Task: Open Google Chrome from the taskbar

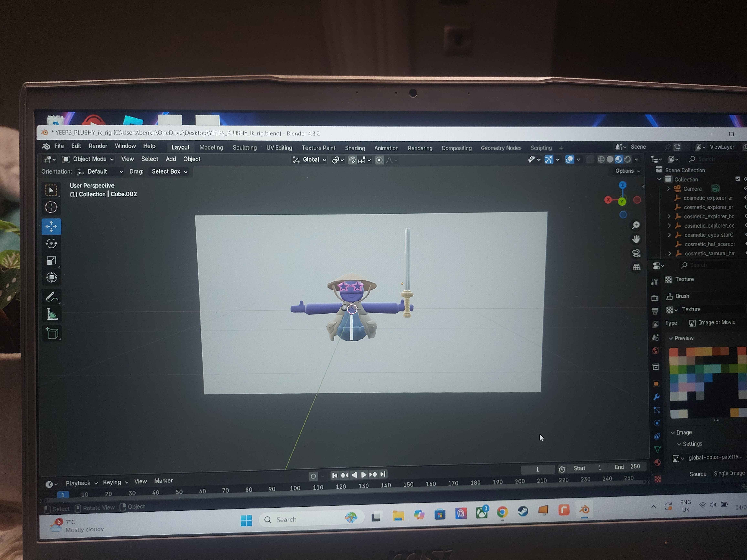Action: point(503,512)
